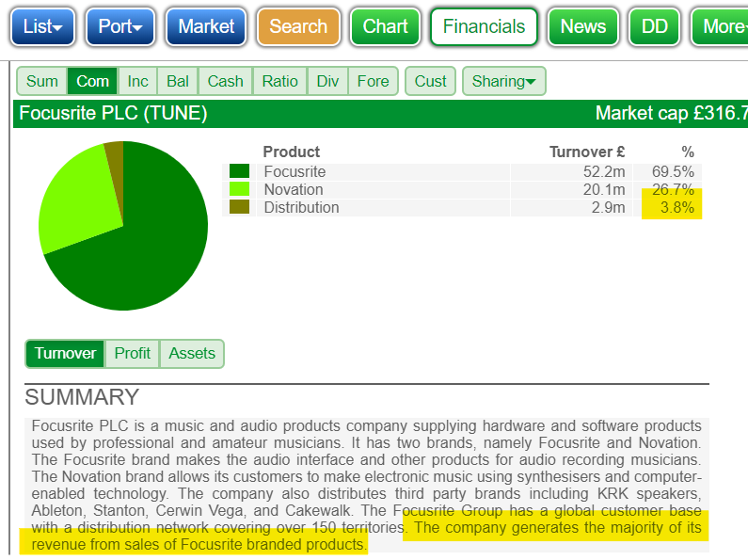Viewport: 748px width, 560px height.
Task: Switch to the Com tab
Action: 92,81
